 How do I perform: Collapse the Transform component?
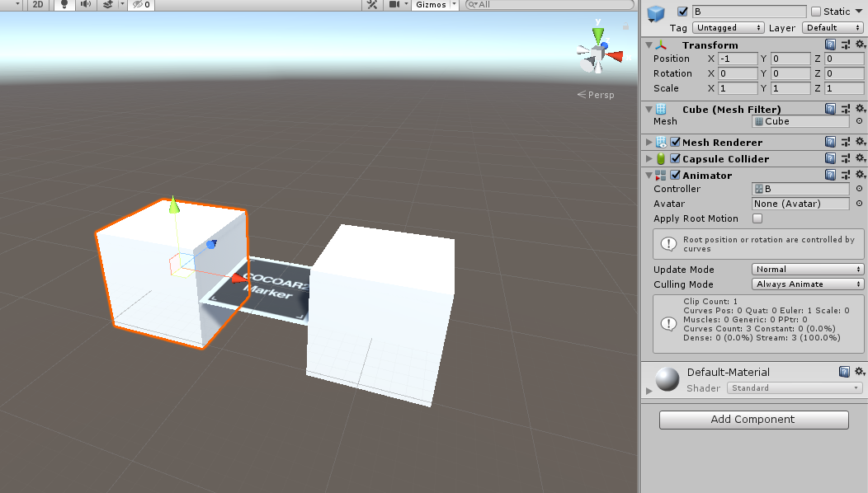[x=649, y=45]
